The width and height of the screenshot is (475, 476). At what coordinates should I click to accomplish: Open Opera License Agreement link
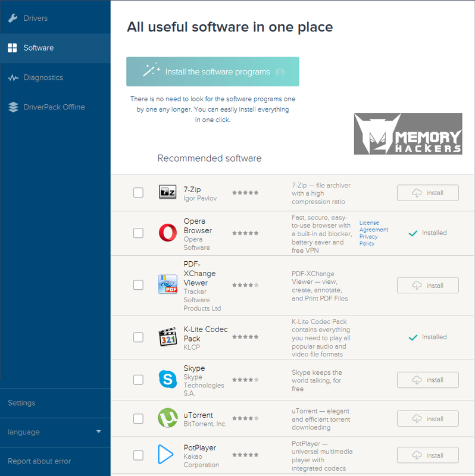[374, 226]
